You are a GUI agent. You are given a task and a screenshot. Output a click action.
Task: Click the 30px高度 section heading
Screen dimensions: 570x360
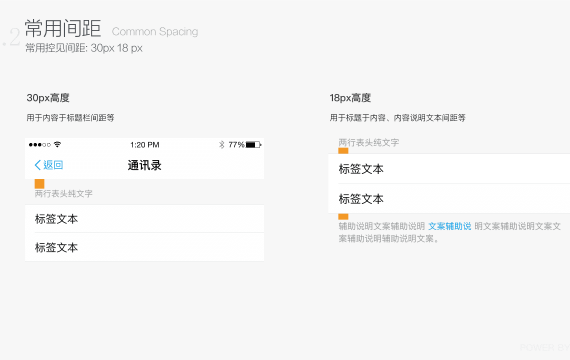click(x=48, y=98)
